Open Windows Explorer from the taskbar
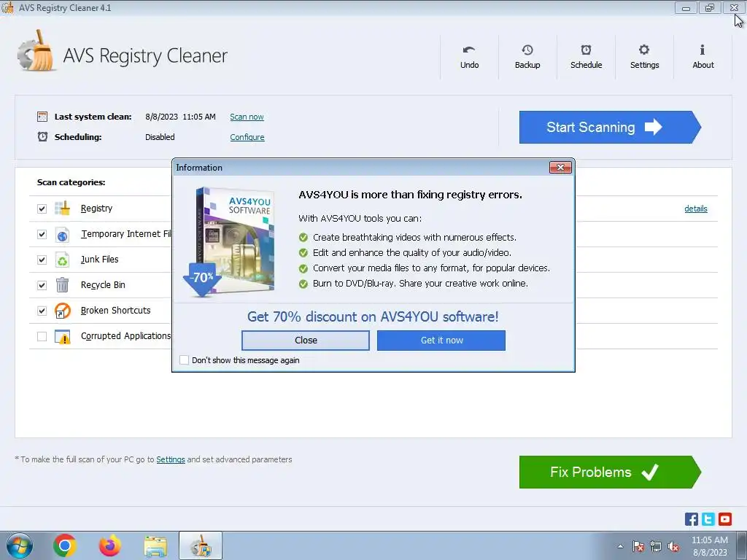 [155, 545]
